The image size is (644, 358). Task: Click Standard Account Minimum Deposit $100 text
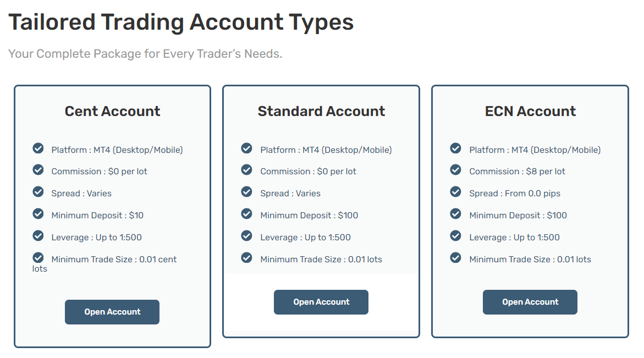coord(309,215)
